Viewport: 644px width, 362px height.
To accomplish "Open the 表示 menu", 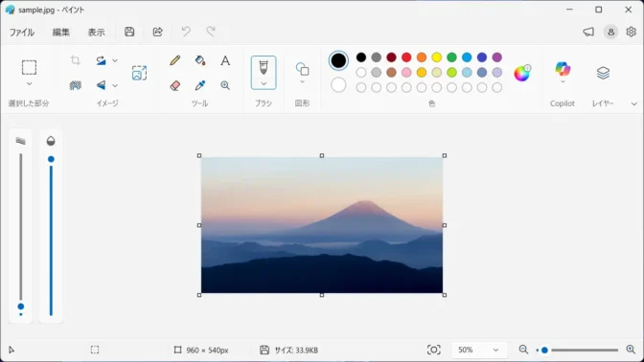I will [96, 33].
